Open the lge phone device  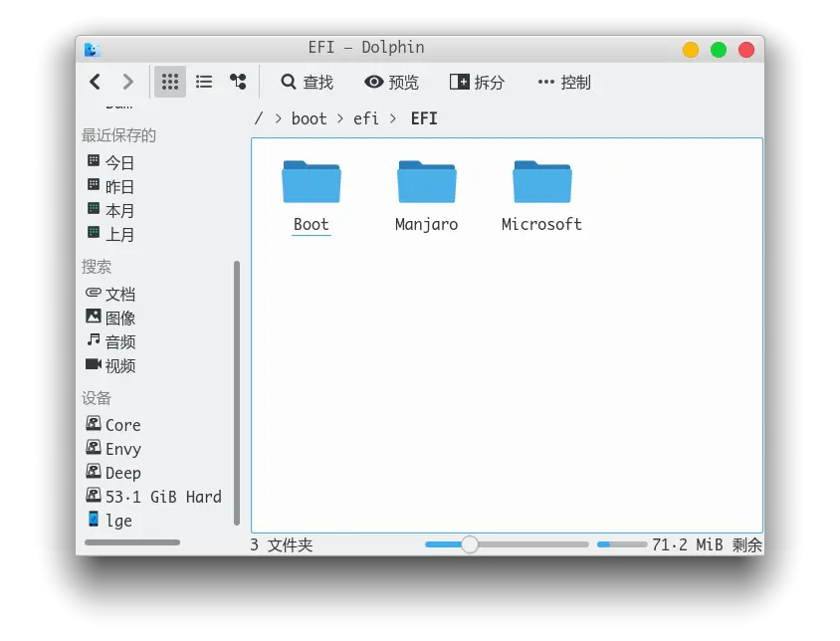[x=118, y=521]
